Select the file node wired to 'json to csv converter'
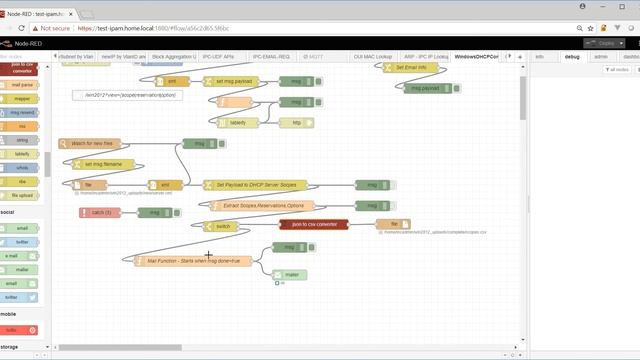Viewport: 640px width, 360px height. 393,224
